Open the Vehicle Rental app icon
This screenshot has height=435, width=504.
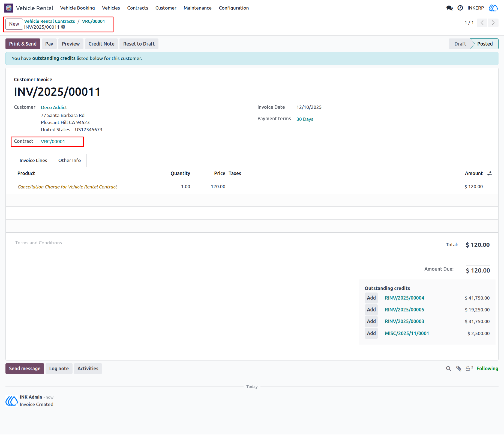9,8
